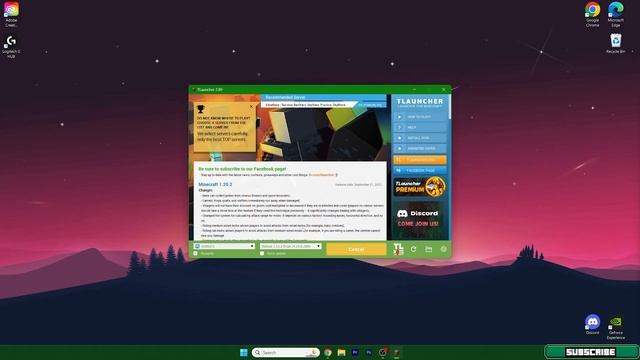Click the TLauncher taskbar icon
Viewport: 640px width, 360px height.
click(396, 352)
